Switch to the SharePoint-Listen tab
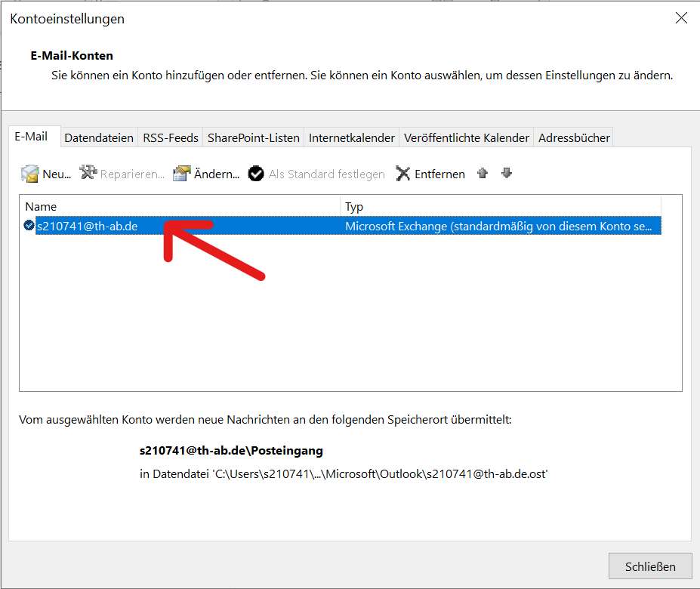This screenshot has height=589, width=700. point(254,138)
